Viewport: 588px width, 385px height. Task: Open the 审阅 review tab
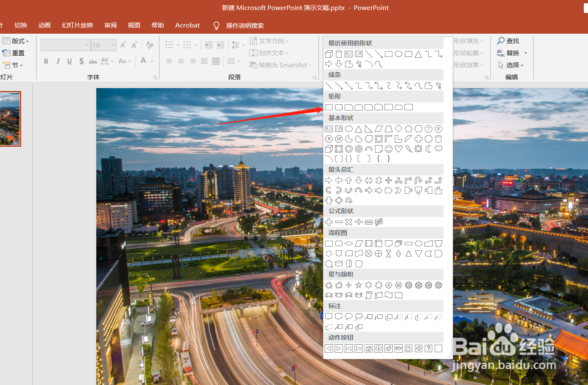click(x=110, y=25)
